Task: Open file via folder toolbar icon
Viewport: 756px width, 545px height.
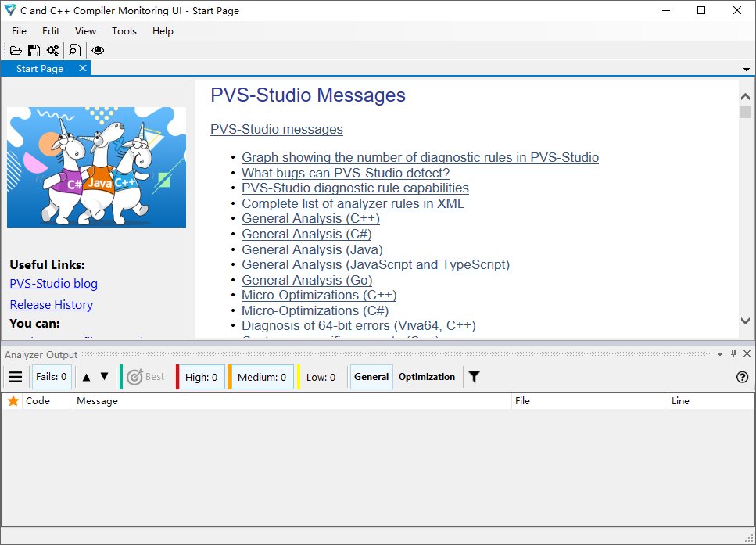Action: [x=16, y=50]
